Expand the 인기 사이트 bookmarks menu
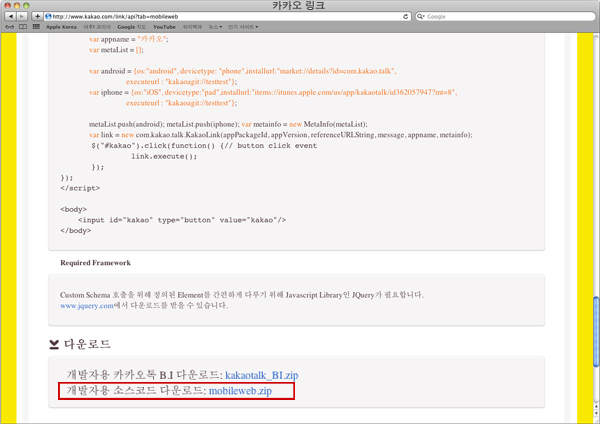This screenshot has width=600, height=424. click(243, 27)
